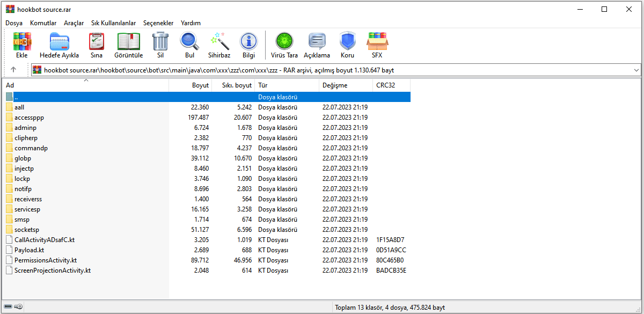Open the SFX archive tool
644x314 pixels.
coord(377,45)
